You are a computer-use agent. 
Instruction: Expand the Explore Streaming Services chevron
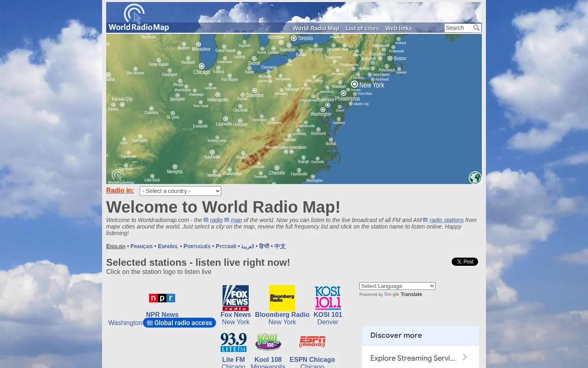[x=465, y=357]
